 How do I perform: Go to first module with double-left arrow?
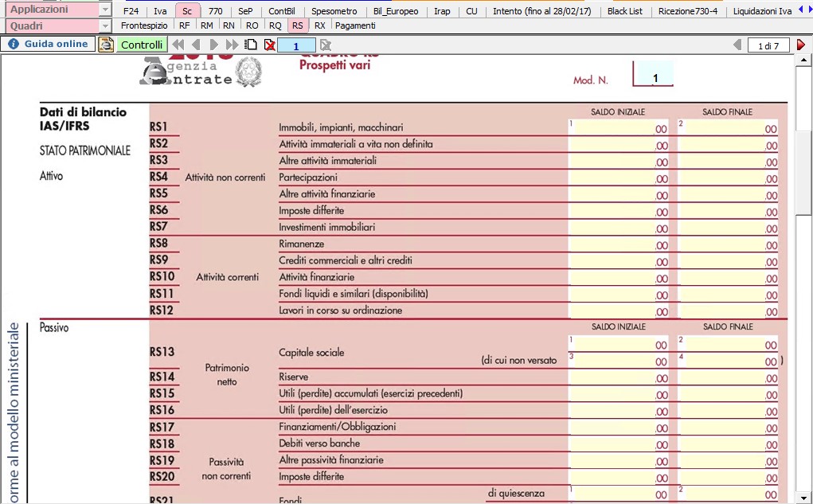pyautogui.click(x=178, y=45)
